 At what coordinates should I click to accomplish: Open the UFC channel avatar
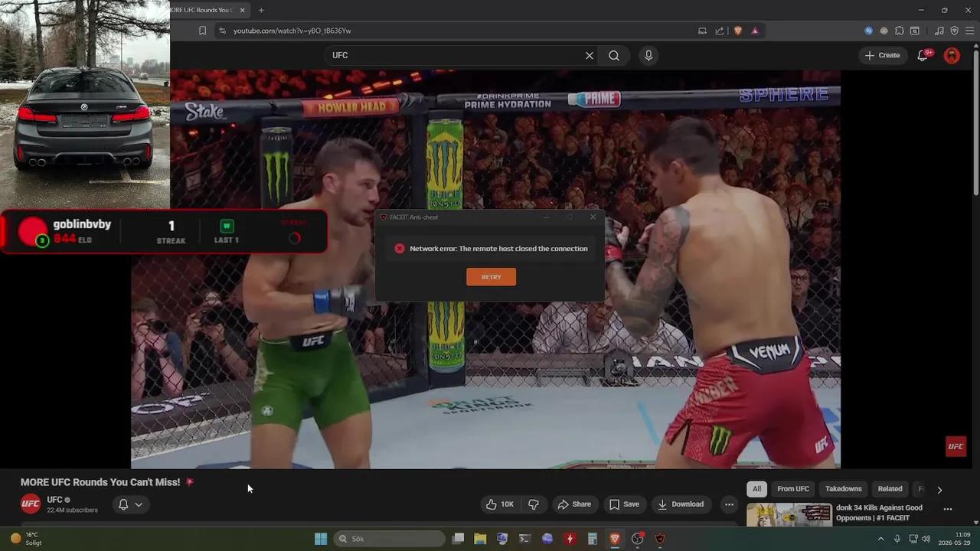point(31,504)
